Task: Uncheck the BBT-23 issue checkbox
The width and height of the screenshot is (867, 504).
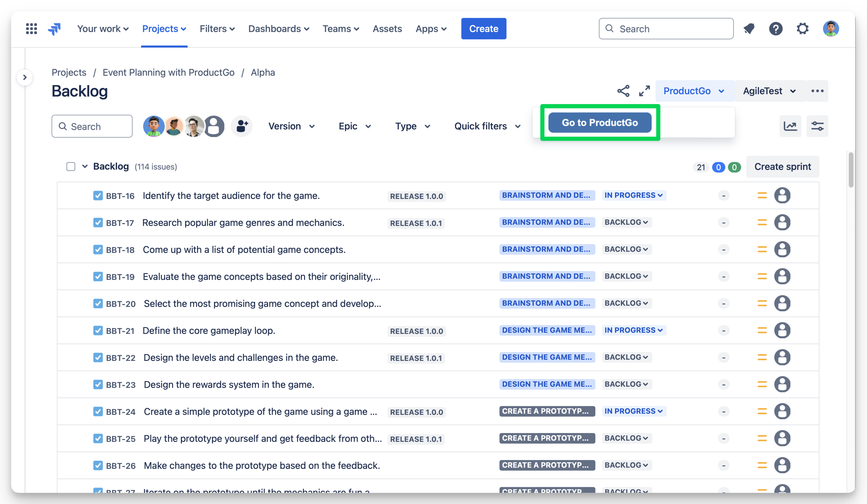Action: [98, 384]
